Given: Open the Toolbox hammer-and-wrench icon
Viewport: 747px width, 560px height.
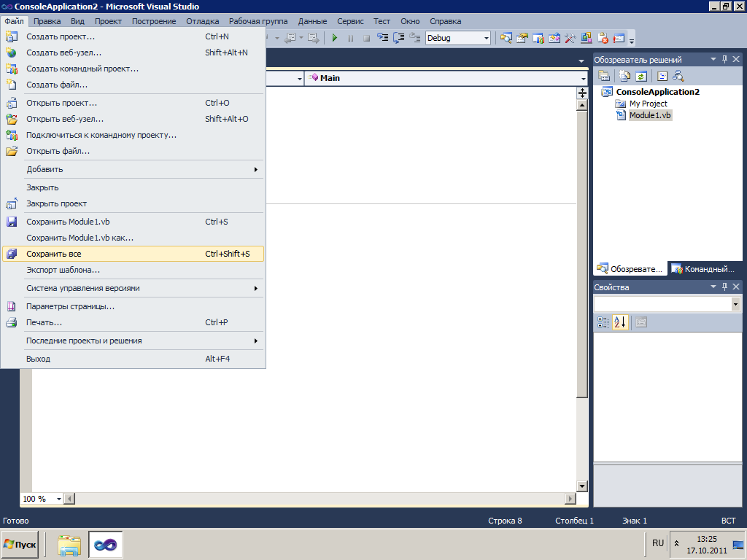Looking at the screenshot, I should 570,38.
